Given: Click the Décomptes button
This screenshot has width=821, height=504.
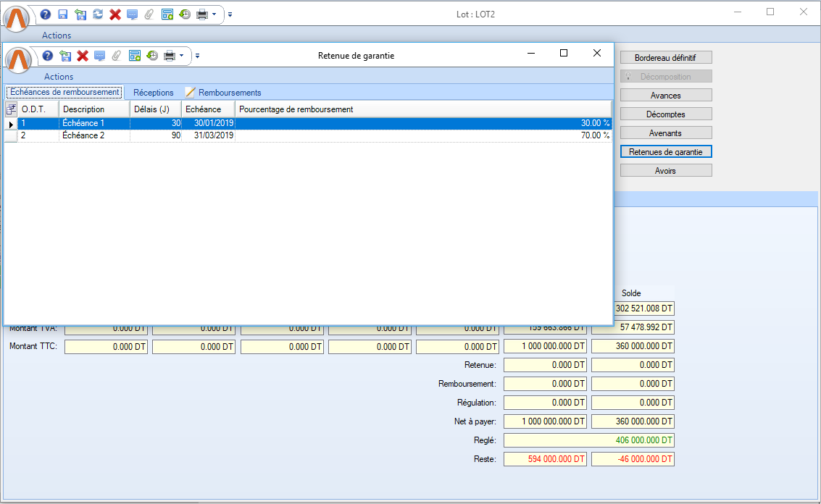Looking at the screenshot, I should tap(665, 114).
